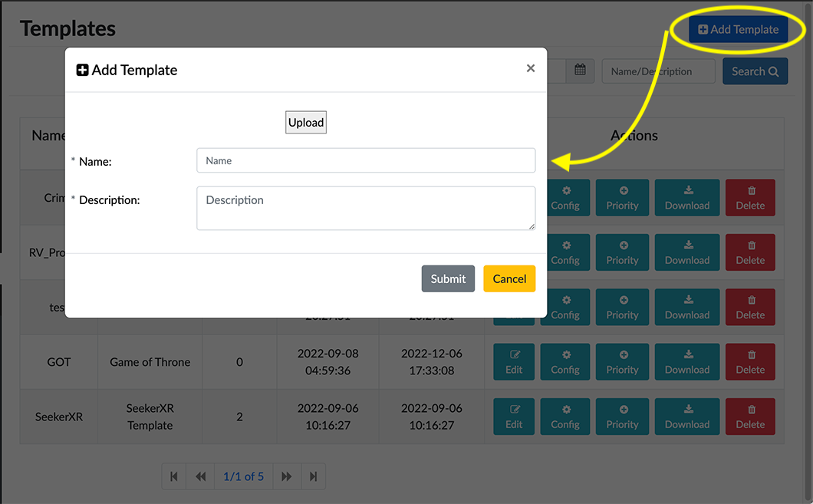Click the Search button
The width and height of the screenshot is (813, 504).
[755, 71]
